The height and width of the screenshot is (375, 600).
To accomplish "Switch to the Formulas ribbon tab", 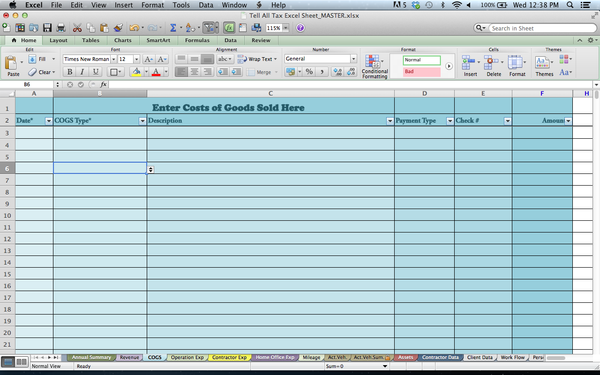I will (x=197, y=40).
